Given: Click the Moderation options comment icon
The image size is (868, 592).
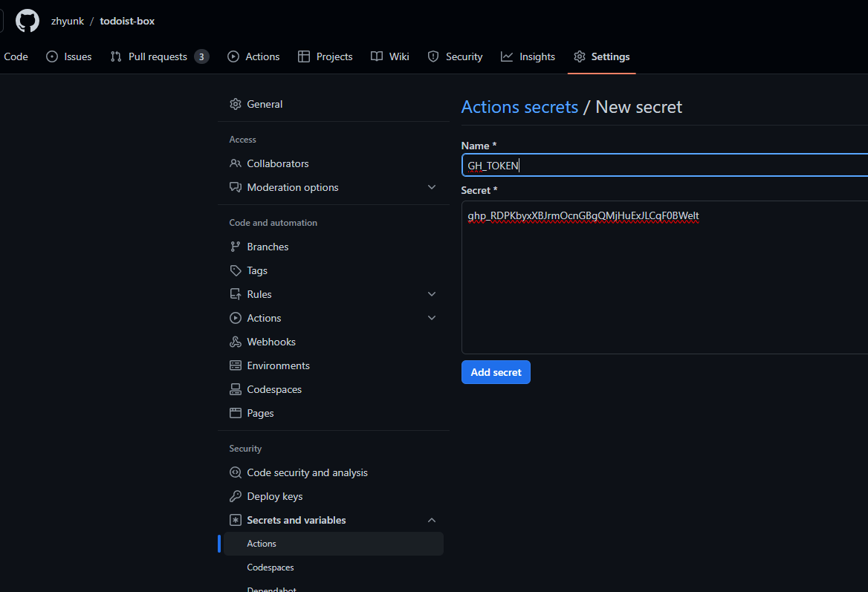Looking at the screenshot, I should point(236,187).
